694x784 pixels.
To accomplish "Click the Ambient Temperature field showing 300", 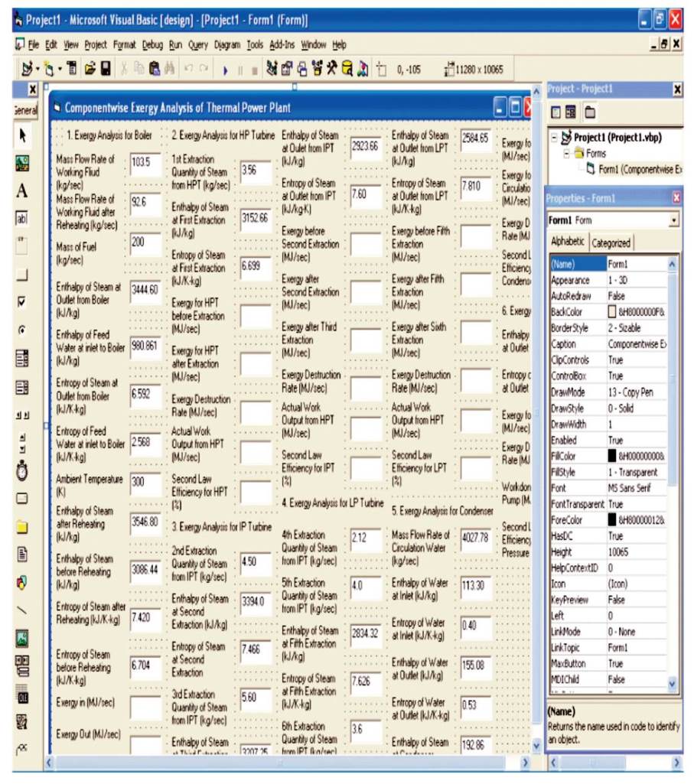I will click(x=145, y=483).
